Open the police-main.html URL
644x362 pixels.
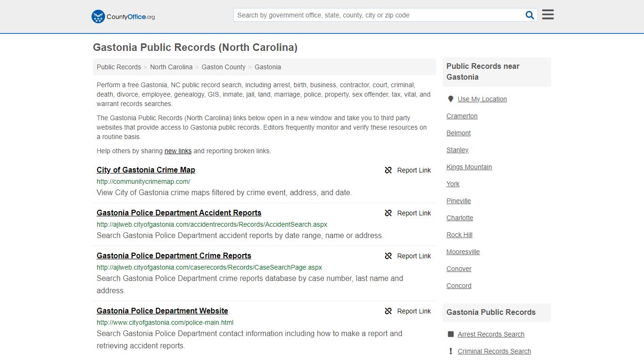[165, 322]
